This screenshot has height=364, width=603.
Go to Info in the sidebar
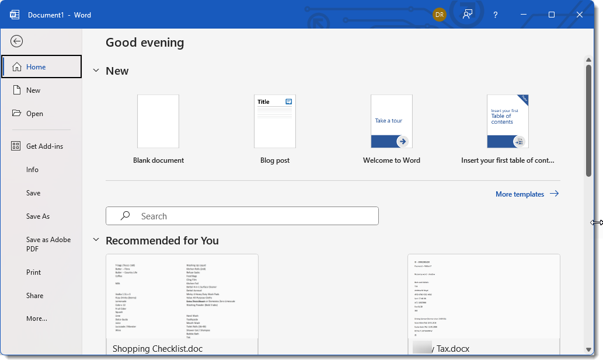(x=33, y=170)
